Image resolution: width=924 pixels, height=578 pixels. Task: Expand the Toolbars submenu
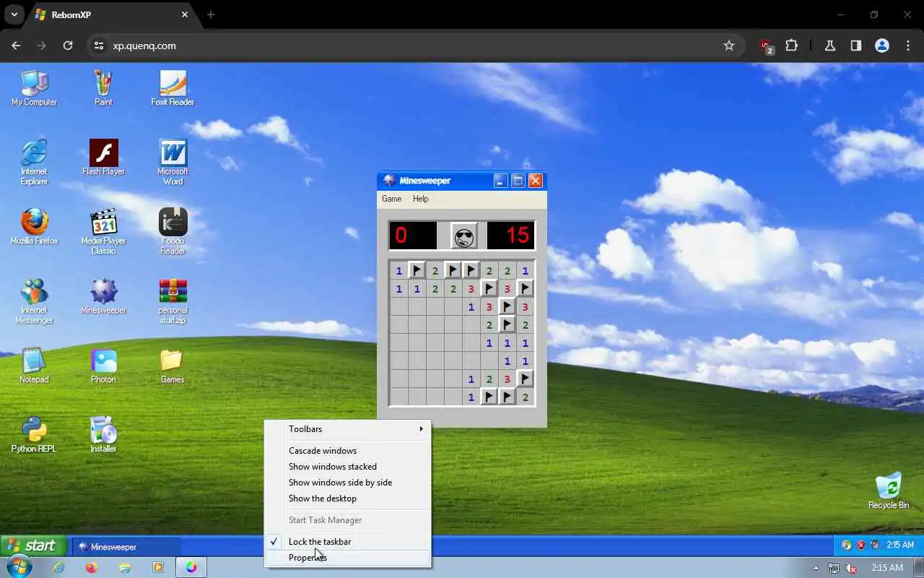pos(348,429)
